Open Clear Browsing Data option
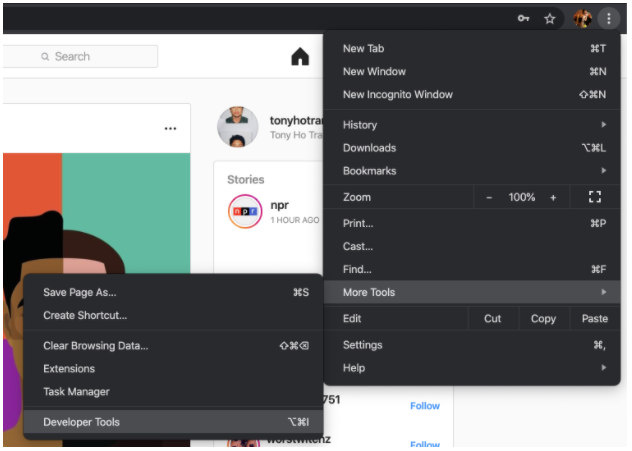 tap(96, 346)
